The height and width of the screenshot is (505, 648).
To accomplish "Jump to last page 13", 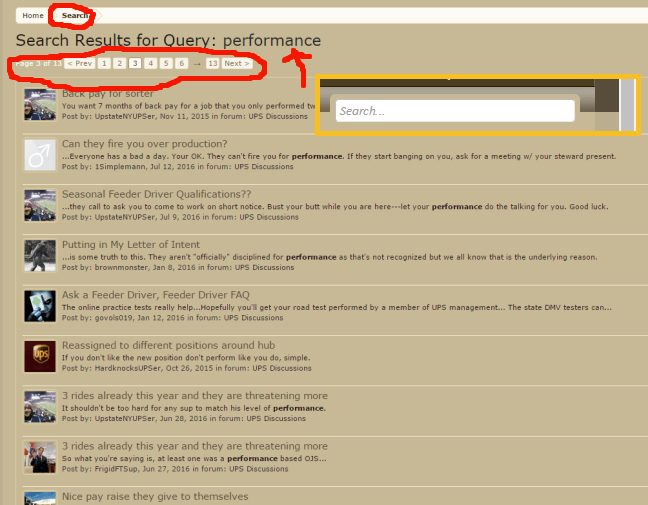I will (212, 63).
